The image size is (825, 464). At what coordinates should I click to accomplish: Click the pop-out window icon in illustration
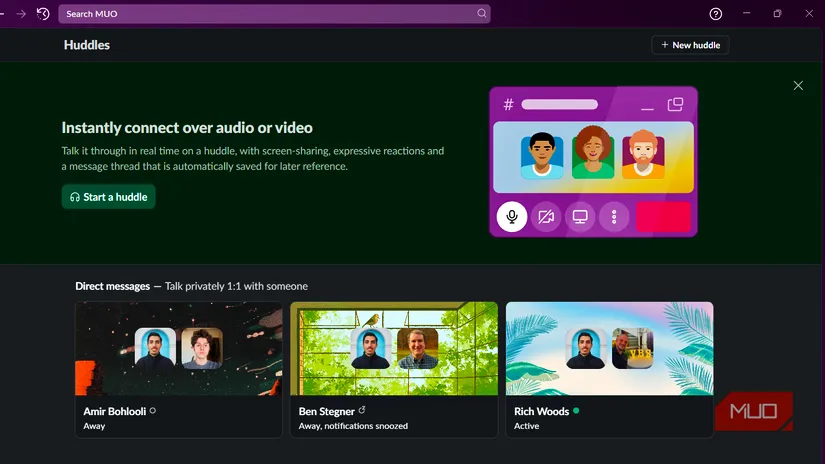click(675, 104)
